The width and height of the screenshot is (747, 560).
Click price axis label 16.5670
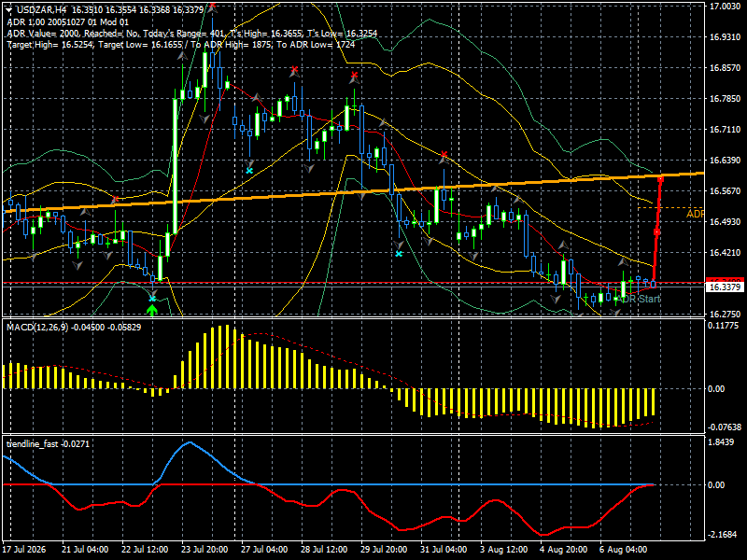(x=726, y=191)
